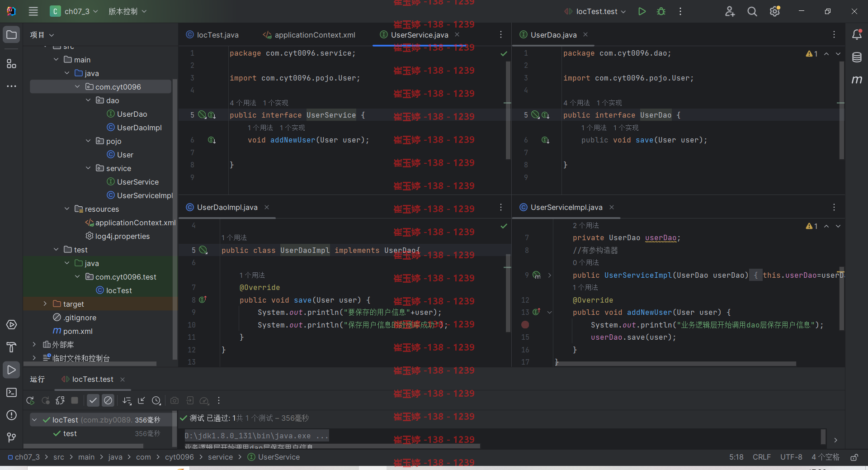Open the test sort options icon
This screenshot has height=470, width=868.
127,400
